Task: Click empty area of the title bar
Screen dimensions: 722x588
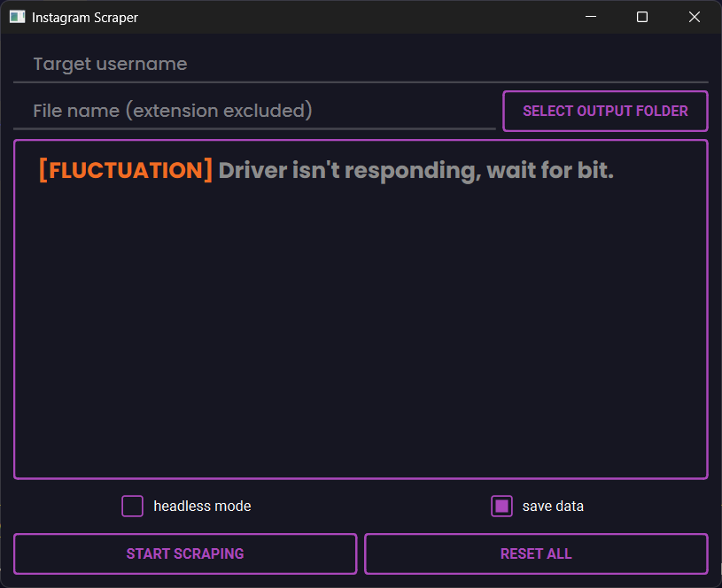Action: pyautogui.click(x=354, y=17)
